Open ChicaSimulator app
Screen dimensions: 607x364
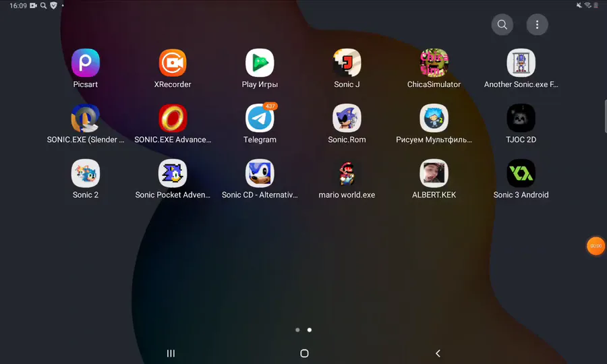434,63
